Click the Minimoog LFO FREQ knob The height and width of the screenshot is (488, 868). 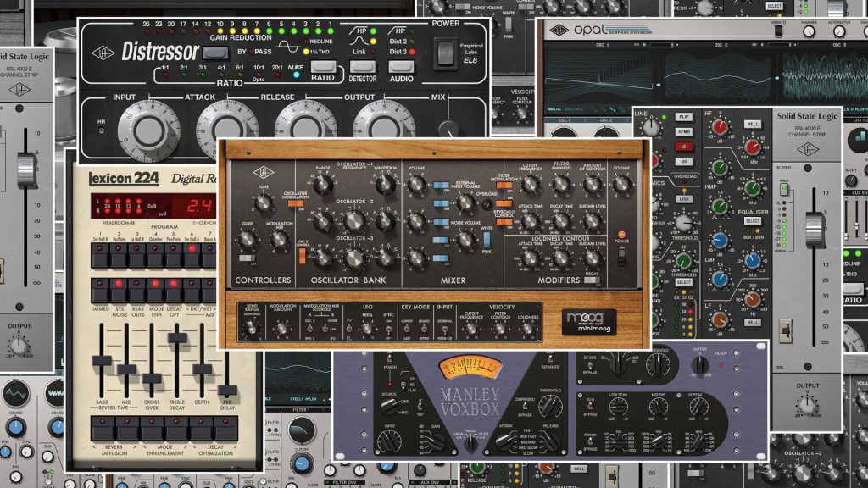367,328
